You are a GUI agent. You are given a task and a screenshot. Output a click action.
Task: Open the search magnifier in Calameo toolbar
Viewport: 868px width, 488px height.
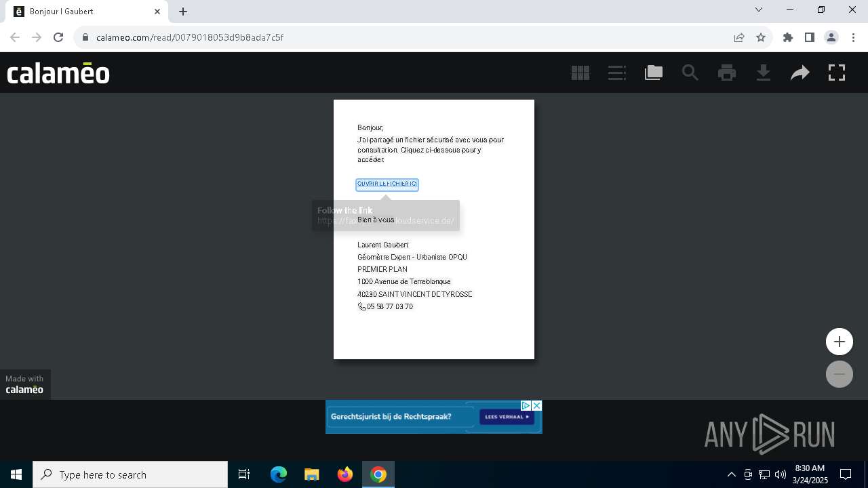pos(690,73)
